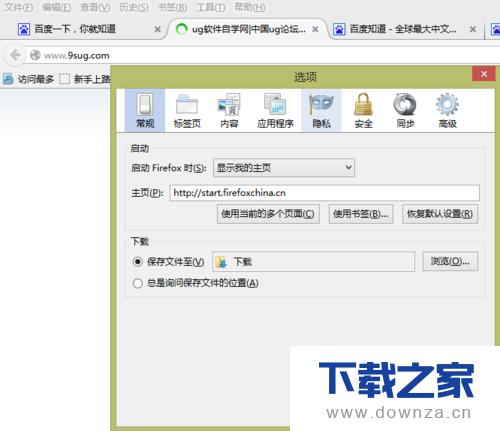Click the 主页 homepage URL field
The image size is (500, 431).
(x=324, y=193)
